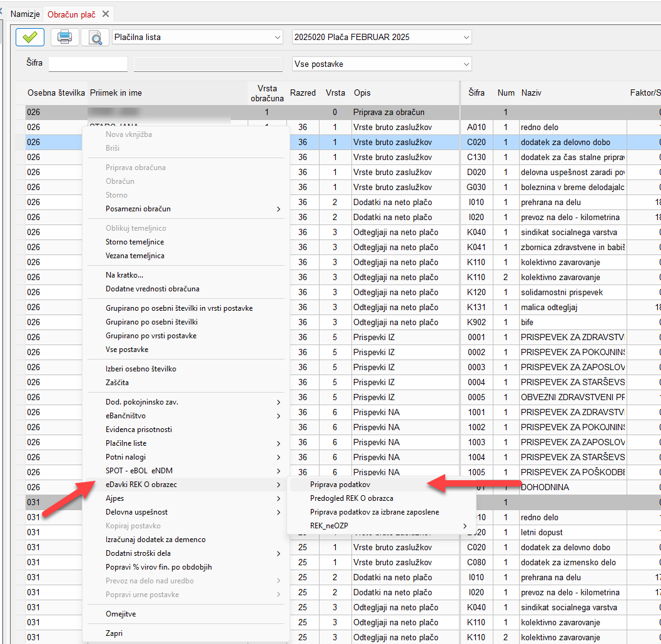Click the printer icon in toolbar
Screen dimensions: 661x644
point(64,37)
